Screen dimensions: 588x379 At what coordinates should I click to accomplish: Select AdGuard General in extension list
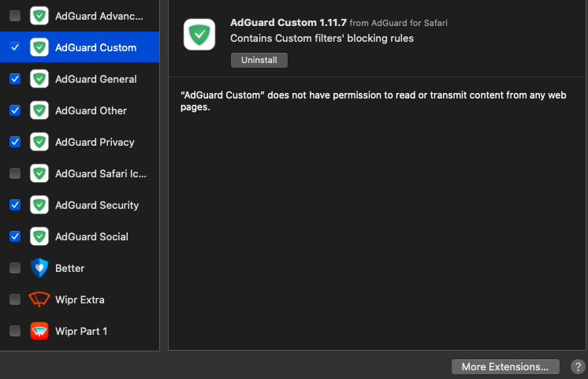[95, 79]
